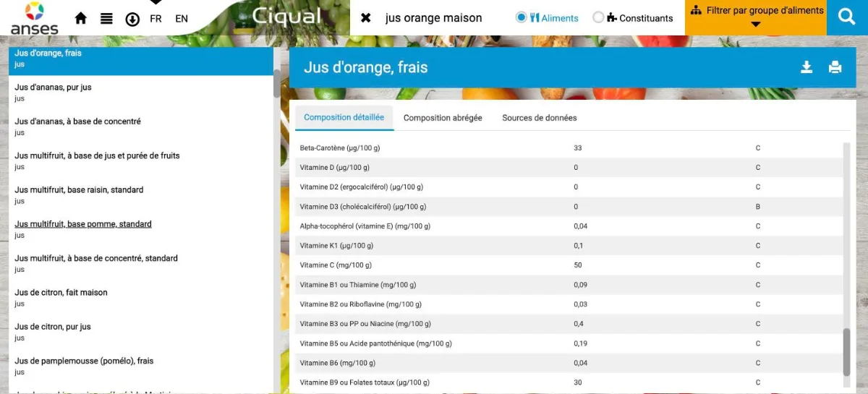Click Vitamine B2 ou Riboflavine row

pyautogui.click(x=569, y=304)
